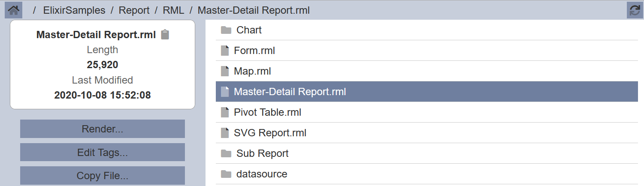Click the Render... button

pyautogui.click(x=103, y=129)
